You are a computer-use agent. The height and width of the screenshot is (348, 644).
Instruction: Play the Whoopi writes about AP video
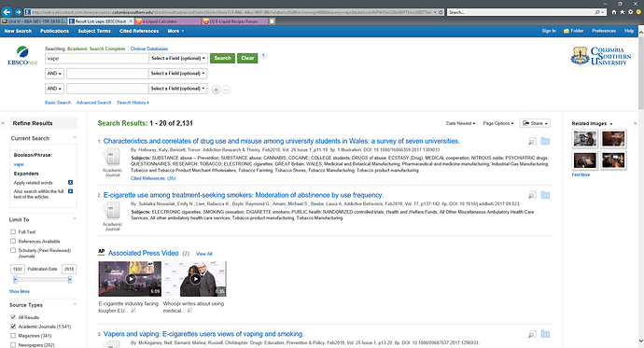195,279
